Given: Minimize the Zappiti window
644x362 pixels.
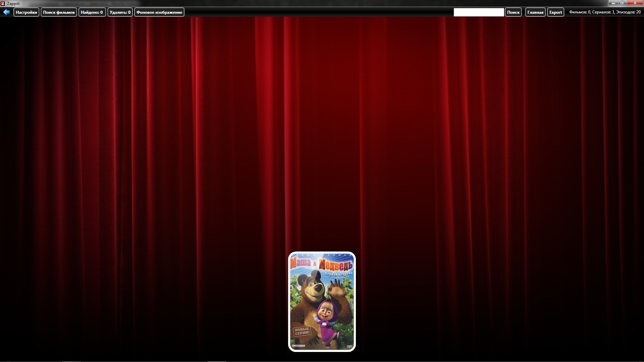Looking at the screenshot, I should coord(613,3).
